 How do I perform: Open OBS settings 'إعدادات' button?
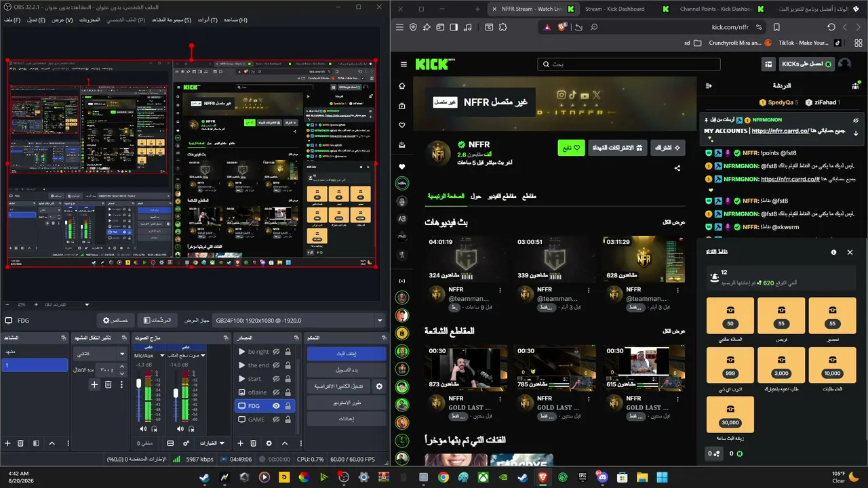click(346, 419)
